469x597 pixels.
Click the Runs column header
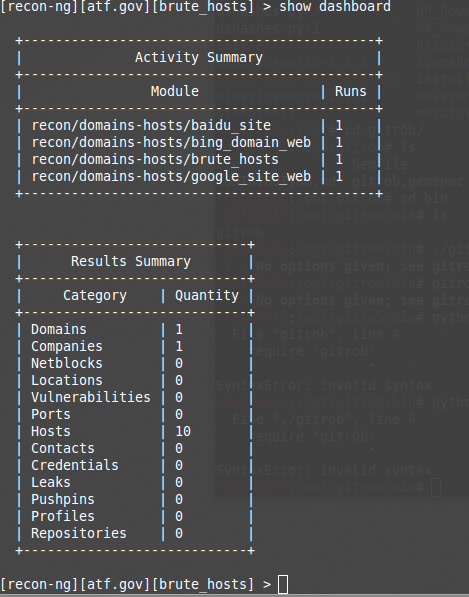tap(351, 91)
